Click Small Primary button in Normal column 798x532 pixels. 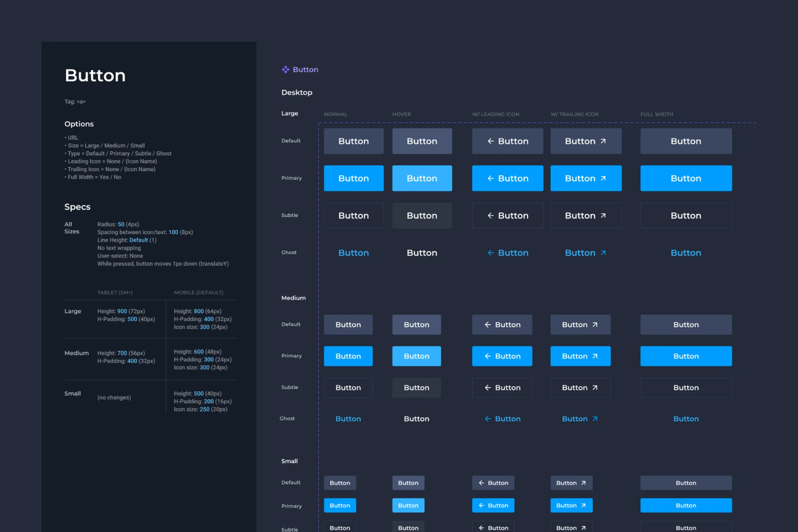pyautogui.click(x=340, y=506)
